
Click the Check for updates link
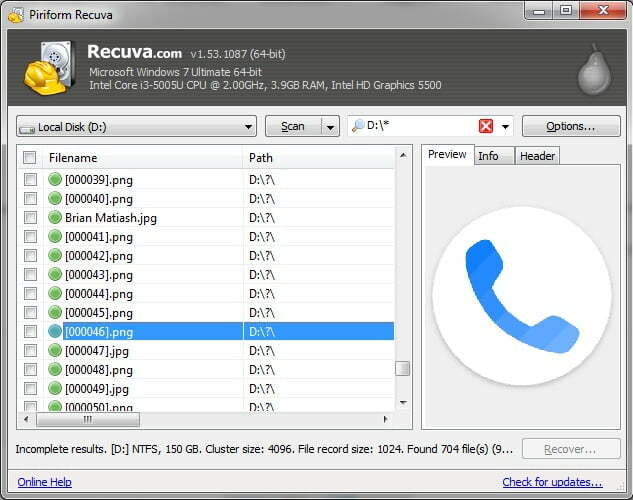[552, 482]
